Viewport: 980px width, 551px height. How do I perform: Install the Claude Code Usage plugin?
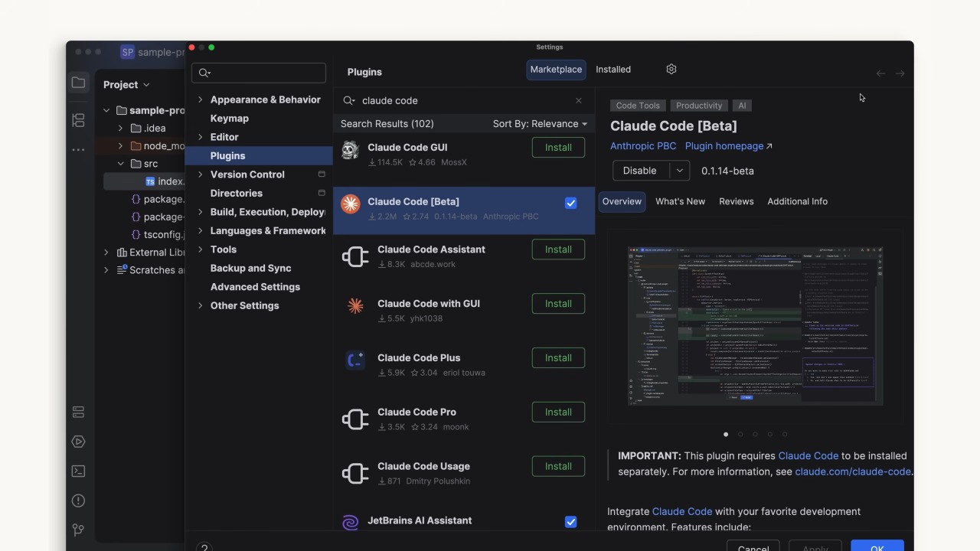coord(558,467)
